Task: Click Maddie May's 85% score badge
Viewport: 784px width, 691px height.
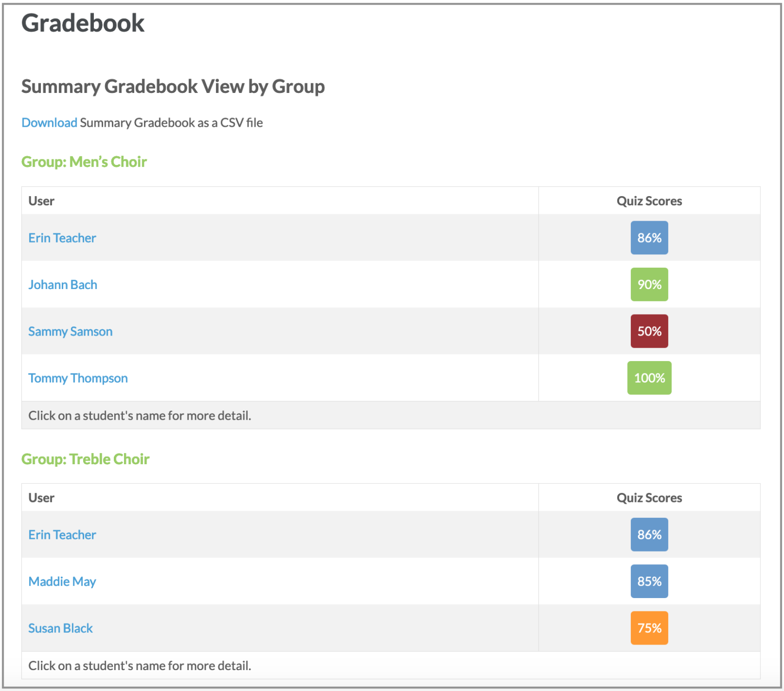Action: click(x=649, y=581)
